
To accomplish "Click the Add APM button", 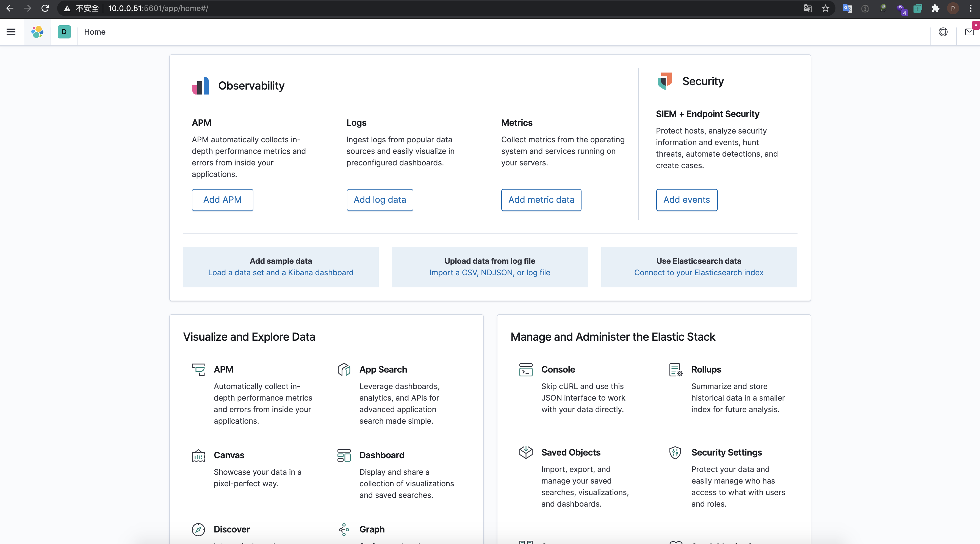I will click(222, 200).
